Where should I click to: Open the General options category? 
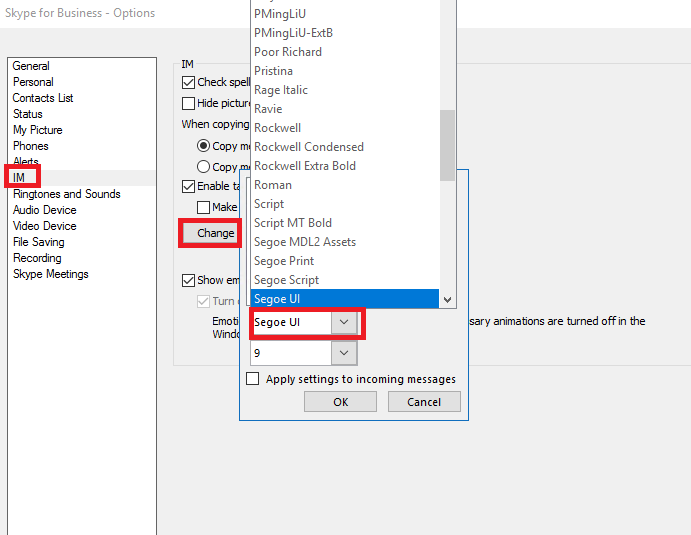(x=31, y=66)
